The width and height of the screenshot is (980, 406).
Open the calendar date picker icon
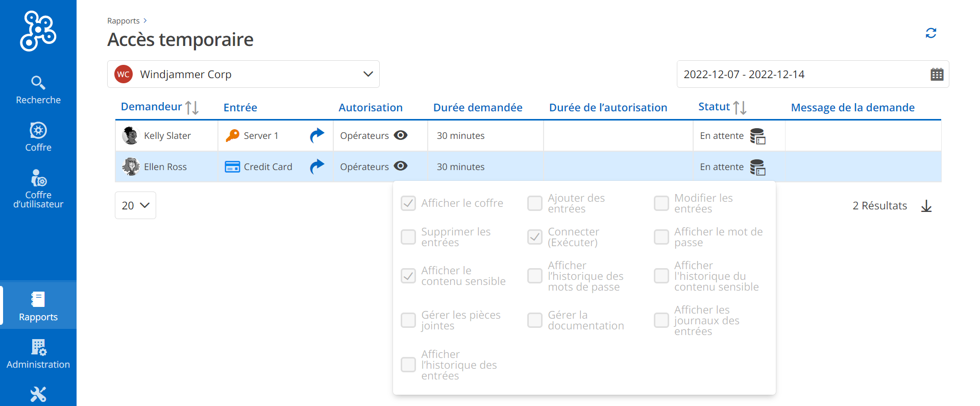click(x=937, y=75)
